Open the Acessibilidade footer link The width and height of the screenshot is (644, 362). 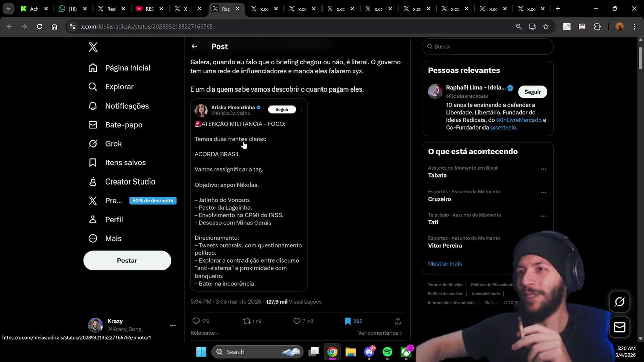click(x=486, y=294)
